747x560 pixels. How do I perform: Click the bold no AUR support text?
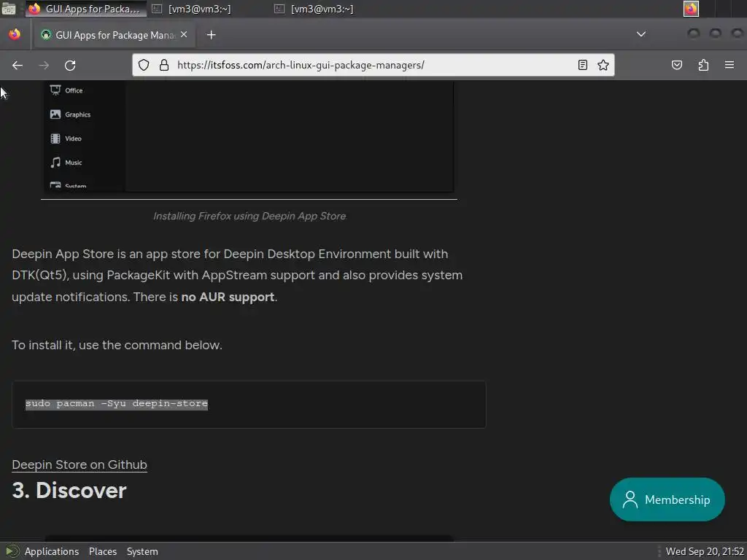228,297
